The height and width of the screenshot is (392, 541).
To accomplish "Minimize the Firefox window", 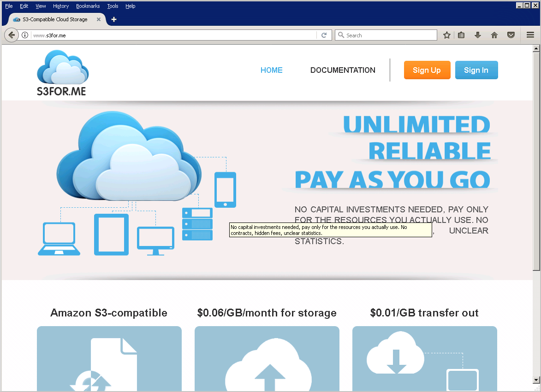I will tap(519, 6).
